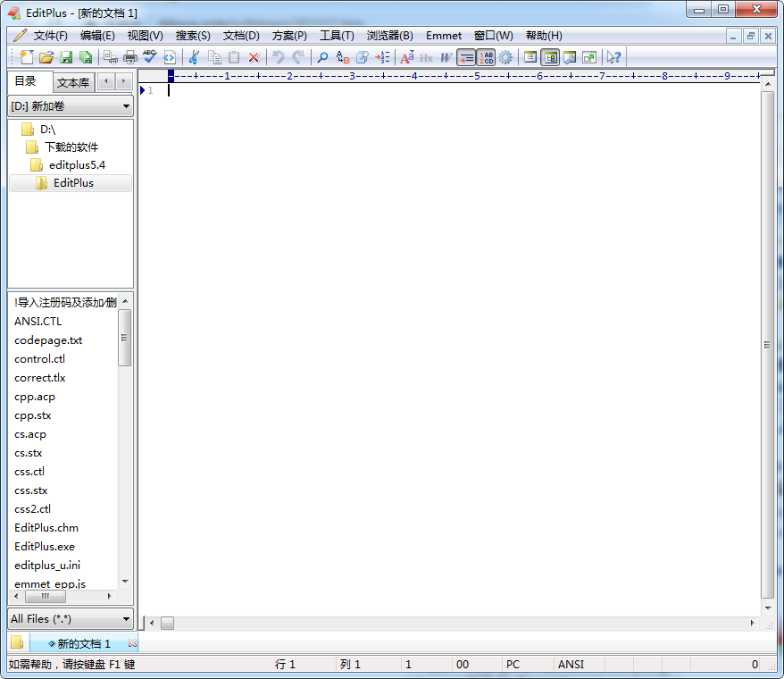Click the Cut scissors icon

(x=192, y=57)
